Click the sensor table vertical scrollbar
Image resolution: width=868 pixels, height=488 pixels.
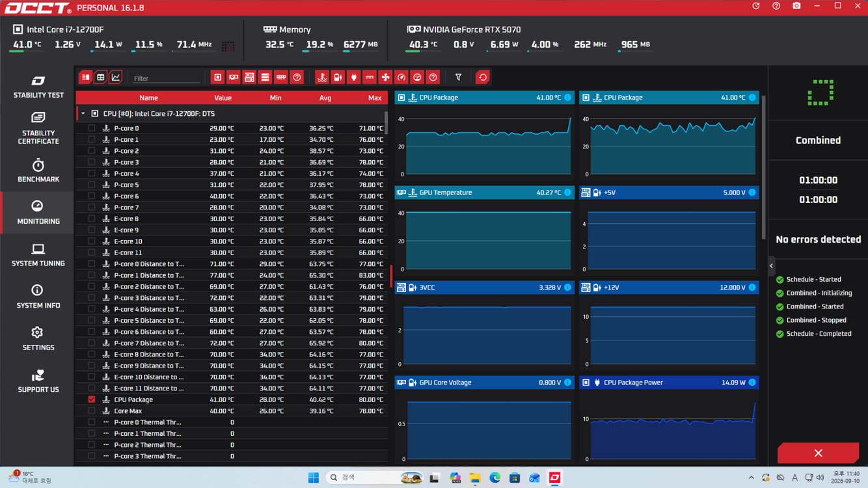(387, 122)
